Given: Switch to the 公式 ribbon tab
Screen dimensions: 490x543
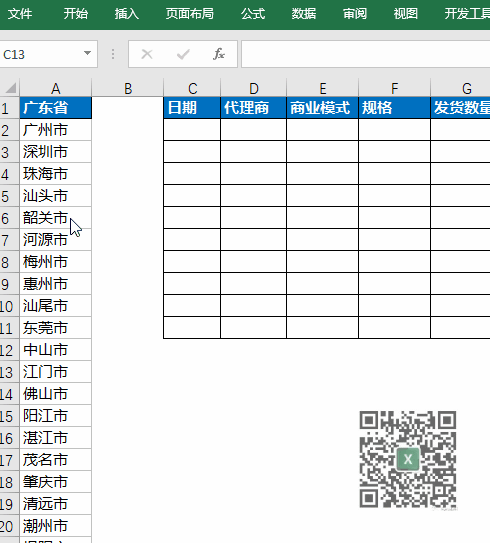Looking at the screenshot, I should coord(253,14).
